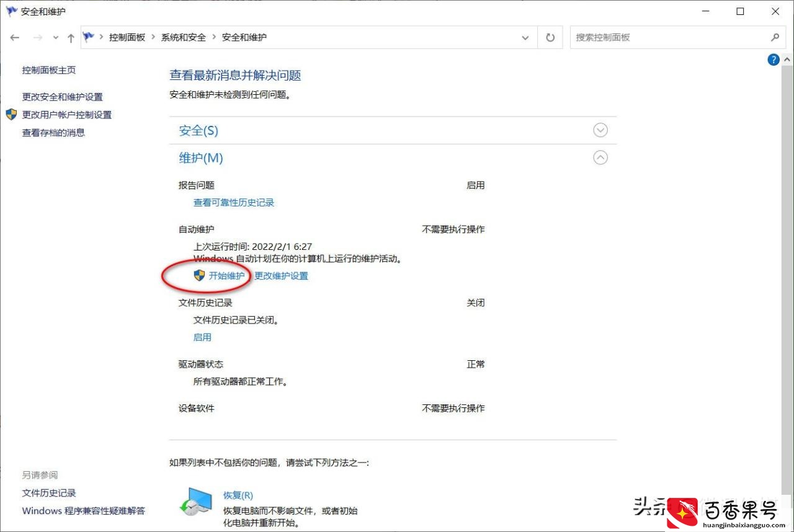Open help with the blue question mark icon
The height and width of the screenshot is (532, 794).
[774, 60]
